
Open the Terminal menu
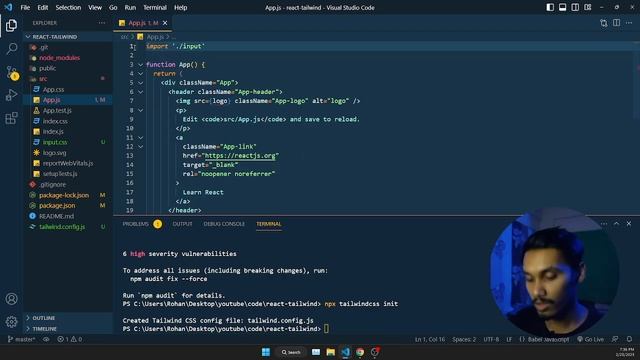[x=155, y=7]
